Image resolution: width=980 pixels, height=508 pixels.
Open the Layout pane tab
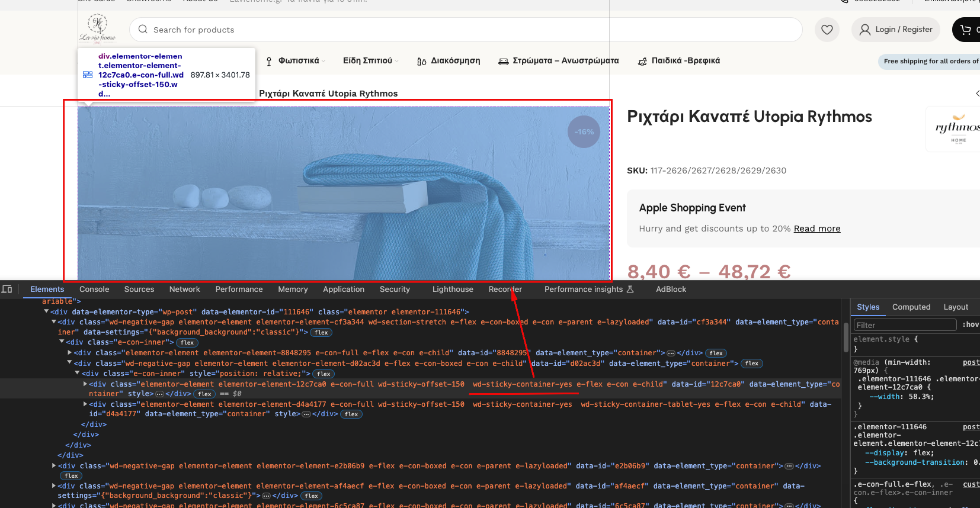pos(956,307)
